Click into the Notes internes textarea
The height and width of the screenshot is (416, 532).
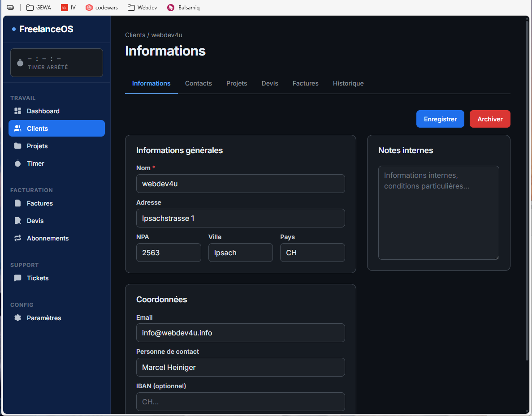[x=438, y=213]
